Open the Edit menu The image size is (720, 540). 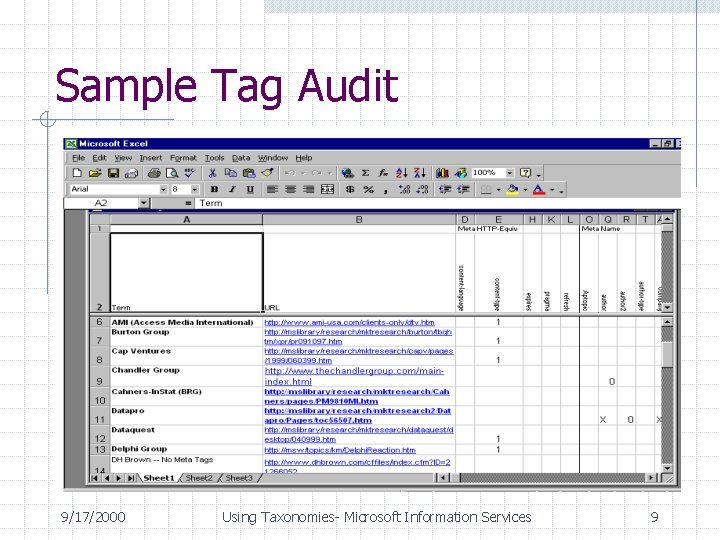pos(99,158)
